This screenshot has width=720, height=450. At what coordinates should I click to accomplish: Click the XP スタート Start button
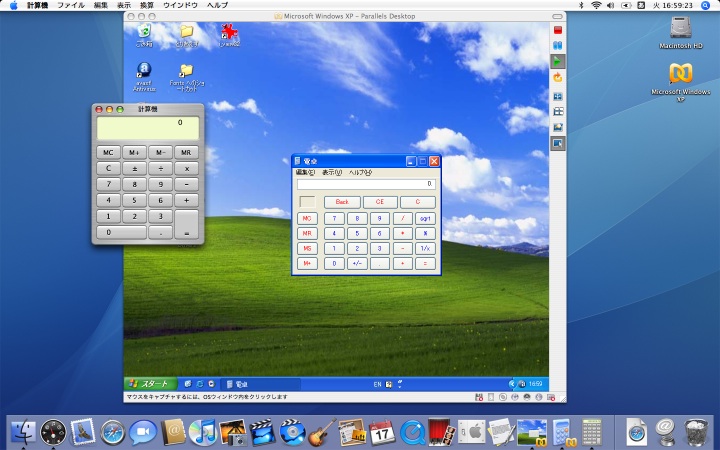(151, 384)
